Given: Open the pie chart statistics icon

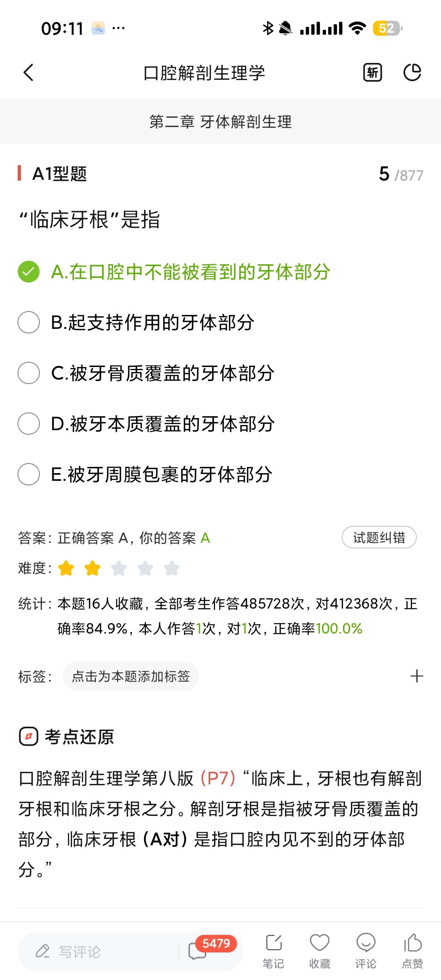Looking at the screenshot, I should click(x=412, y=72).
